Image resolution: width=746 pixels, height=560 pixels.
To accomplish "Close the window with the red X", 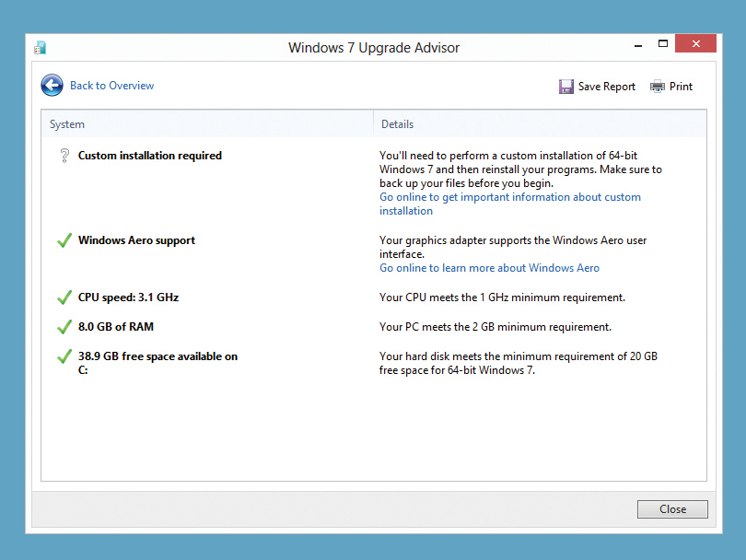I will pyautogui.click(x=695, y=44).
